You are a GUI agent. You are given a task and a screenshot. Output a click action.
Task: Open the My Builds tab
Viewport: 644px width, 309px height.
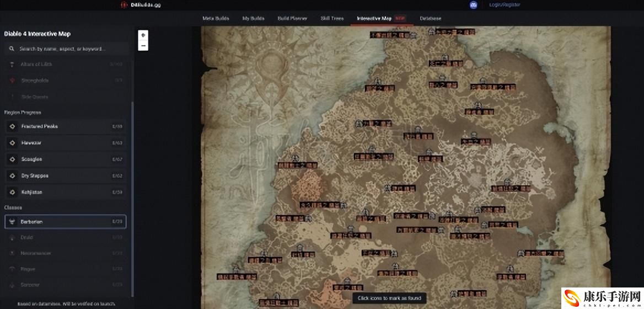[254, 19]
